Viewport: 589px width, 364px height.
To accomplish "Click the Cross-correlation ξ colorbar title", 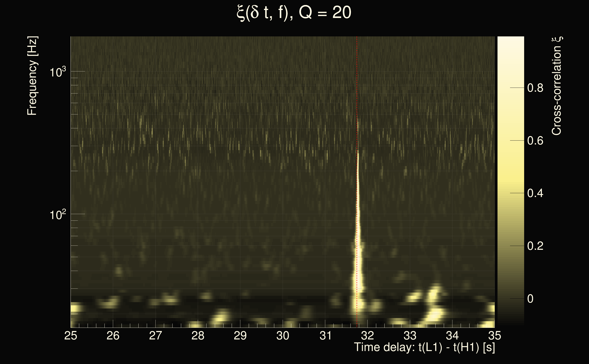I will tap(557, 86).
